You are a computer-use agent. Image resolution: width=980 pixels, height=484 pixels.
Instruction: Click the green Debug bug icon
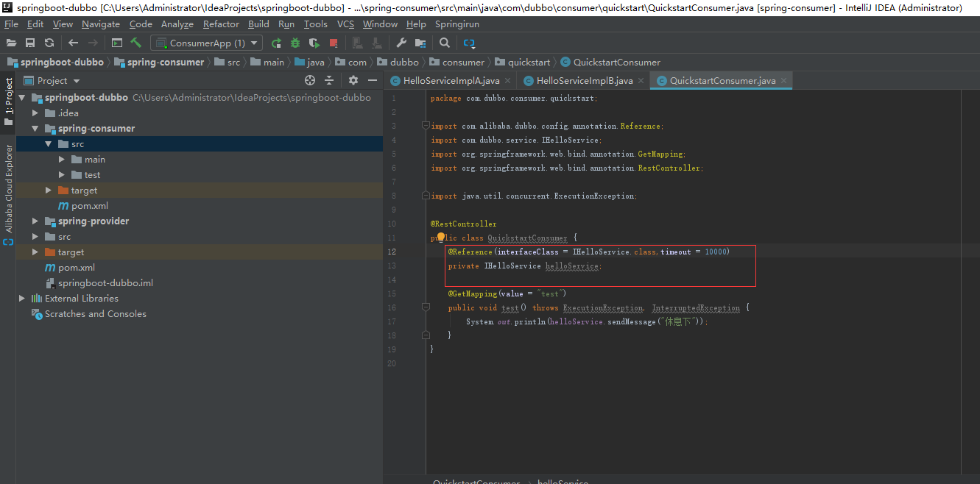[x=295, y=43]
